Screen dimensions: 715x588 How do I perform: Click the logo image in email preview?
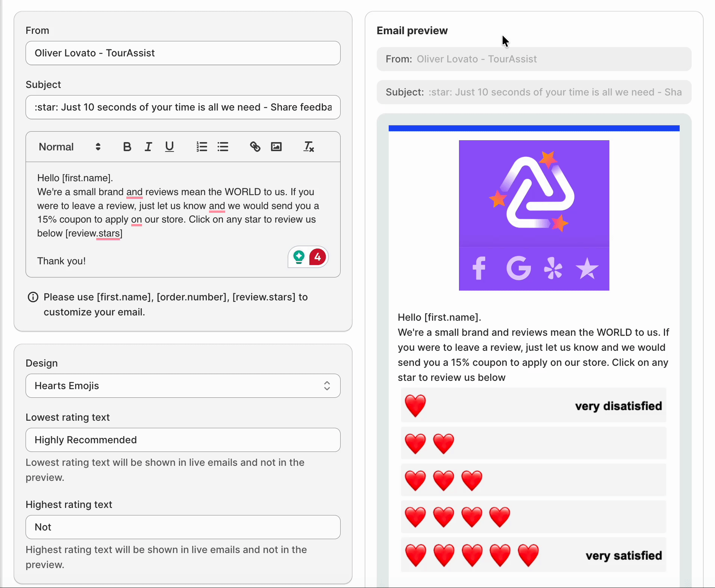(534, 215)
